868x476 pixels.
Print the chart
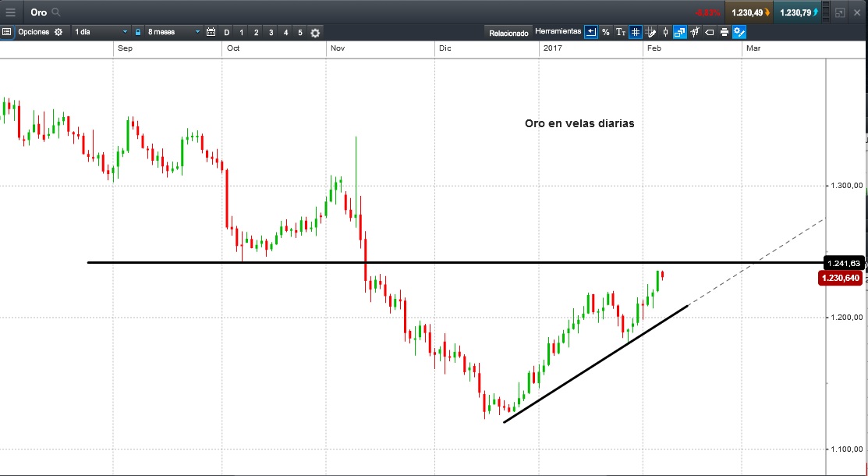point(724,32)
